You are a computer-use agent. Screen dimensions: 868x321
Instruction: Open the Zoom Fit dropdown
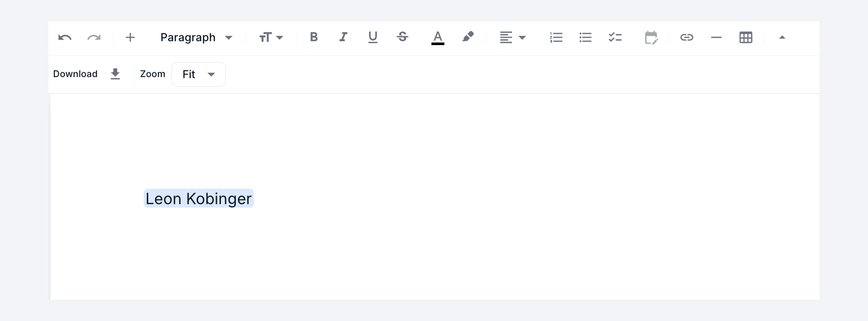199,74
